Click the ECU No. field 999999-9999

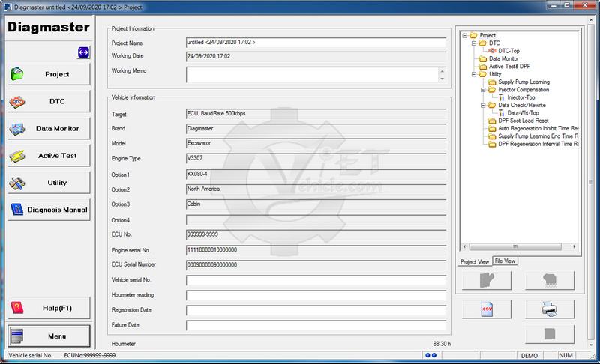click(x=316, y=234)
